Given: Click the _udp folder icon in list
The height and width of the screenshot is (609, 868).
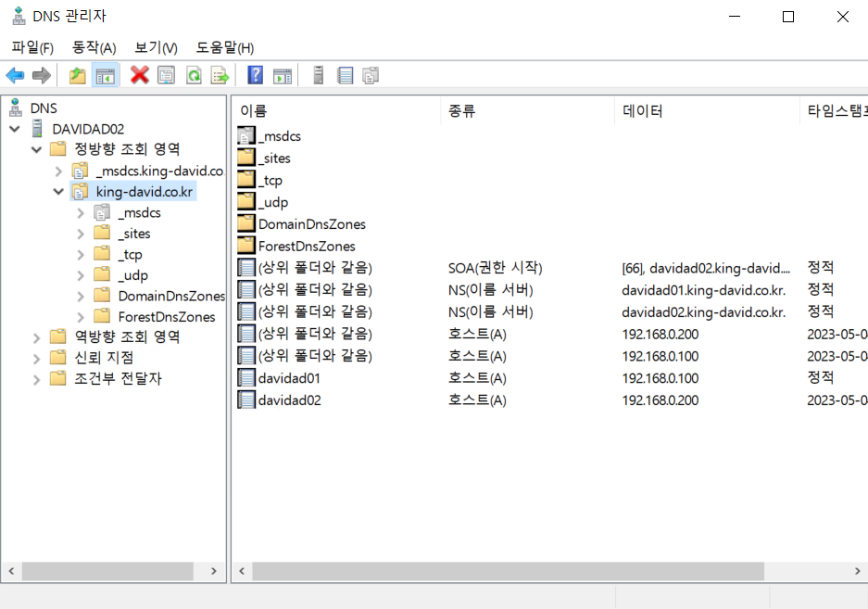Looking at the screenshot, I should tap(246, 202).
